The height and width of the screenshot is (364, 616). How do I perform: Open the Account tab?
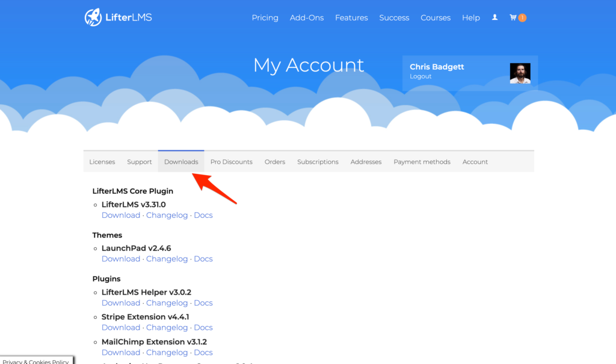475,162
